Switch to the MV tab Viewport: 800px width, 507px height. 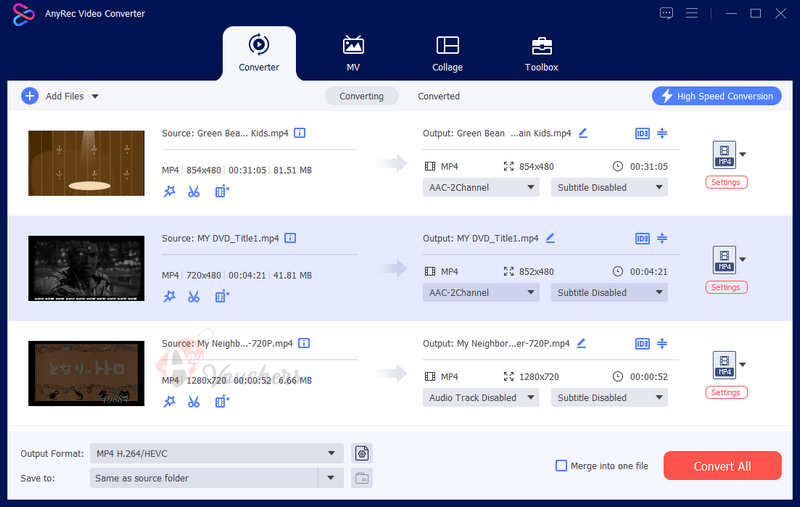(353, 54)
